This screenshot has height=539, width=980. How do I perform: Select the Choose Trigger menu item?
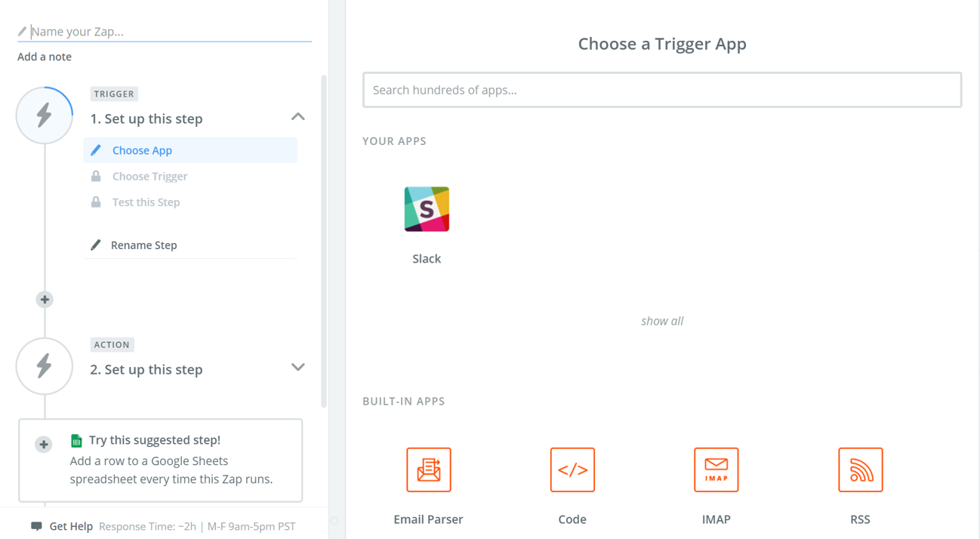[x=149, y=176]
